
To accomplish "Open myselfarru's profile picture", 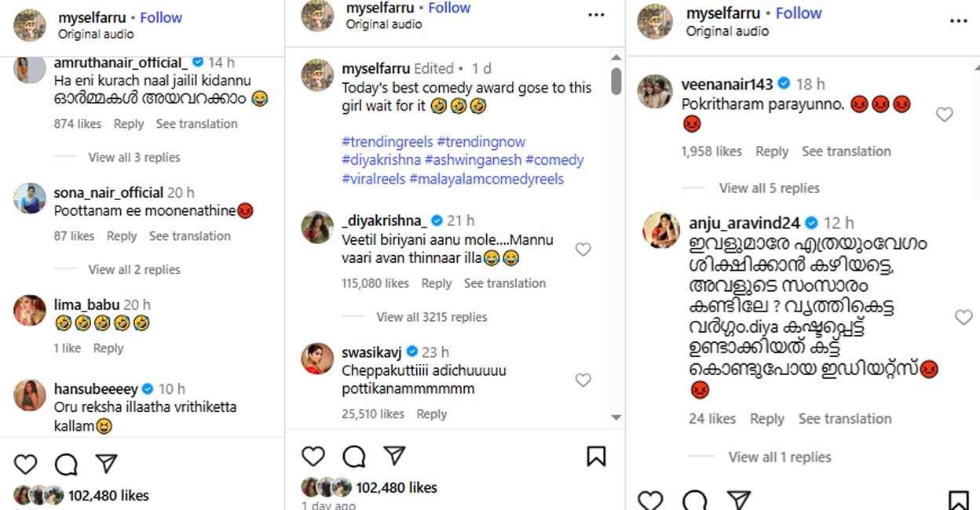I will click(x=316, y=17).
